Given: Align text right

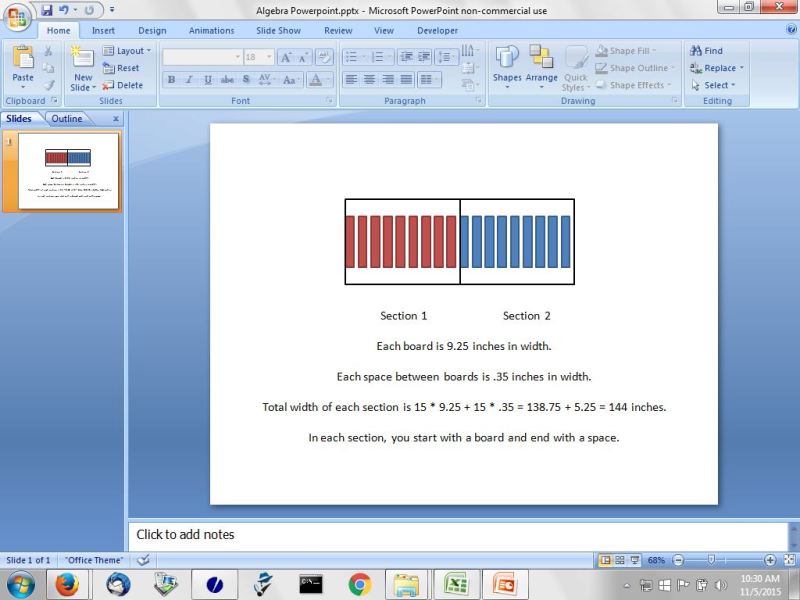Looking at the screenshot, I should 388,80.
